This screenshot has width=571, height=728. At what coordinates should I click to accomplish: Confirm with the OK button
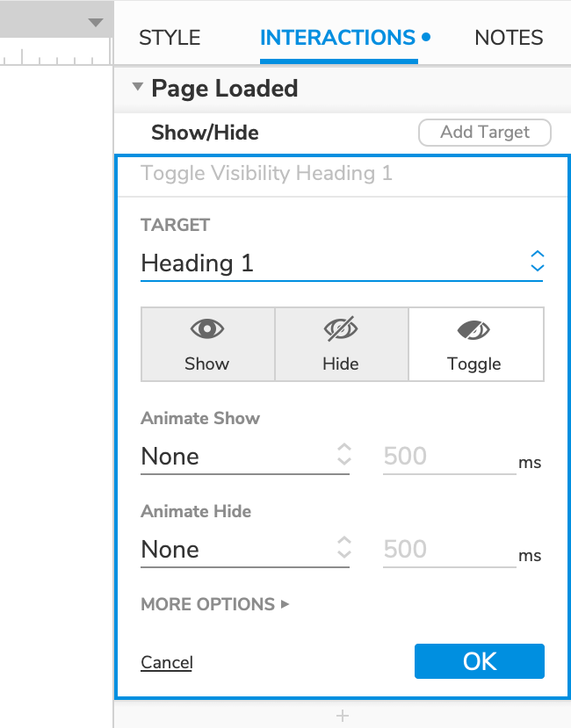point(480,661)
